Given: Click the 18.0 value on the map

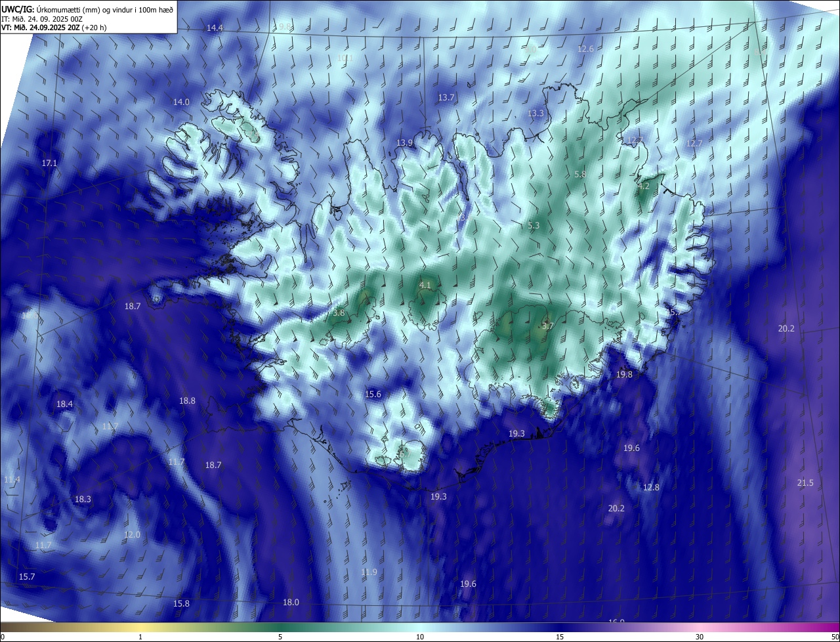Looking at the screenshot, I should [x=291, y=602].
